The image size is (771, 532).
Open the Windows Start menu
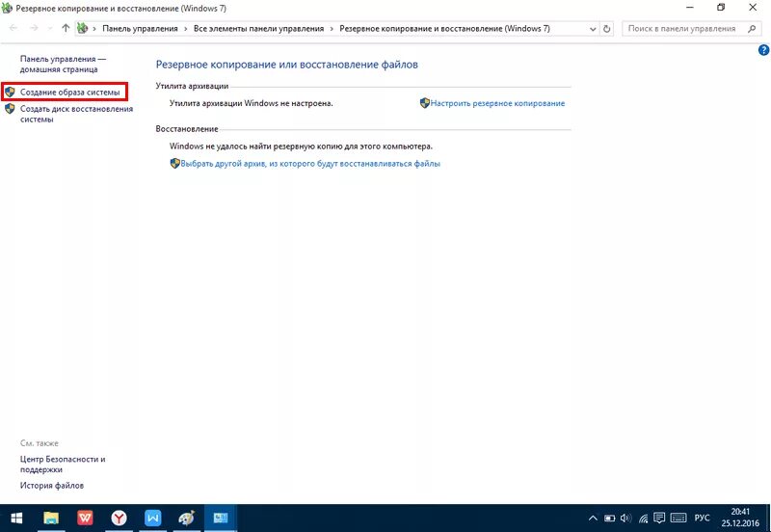(x=16, y=518)
